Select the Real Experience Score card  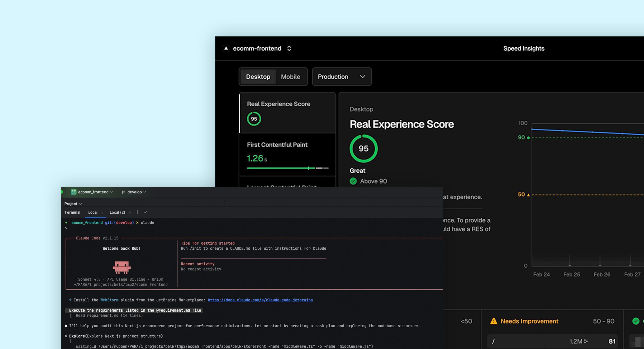click(288, 113)
